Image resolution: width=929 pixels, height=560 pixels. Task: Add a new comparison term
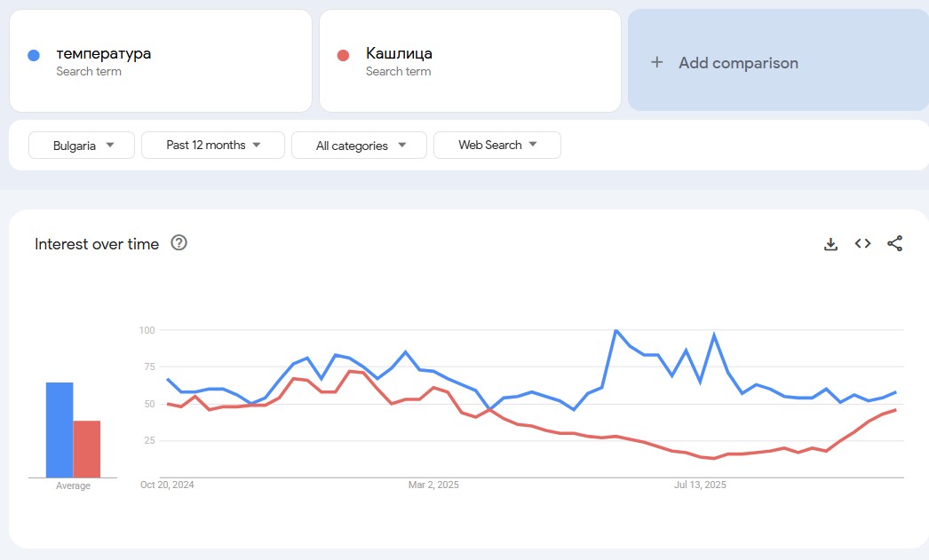tap(737, 62)
